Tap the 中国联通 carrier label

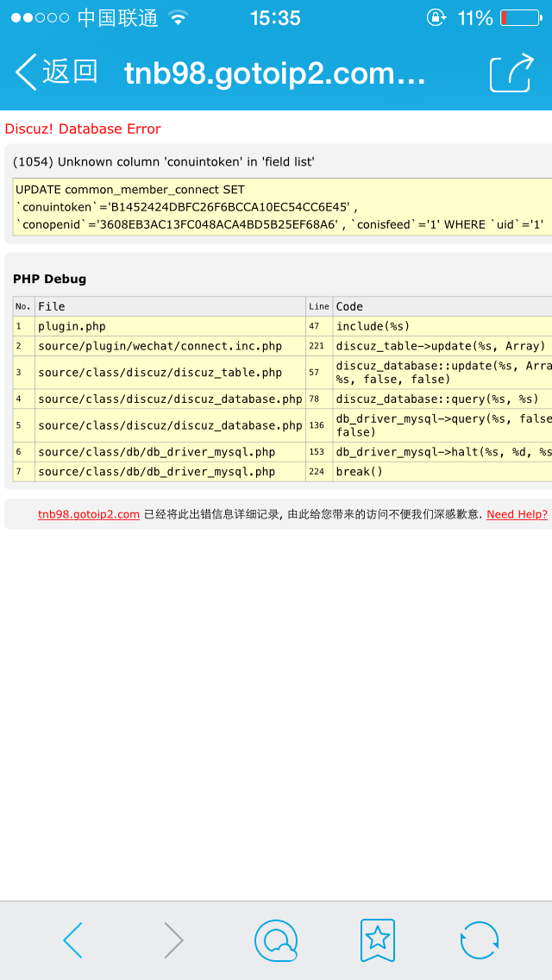117,18
